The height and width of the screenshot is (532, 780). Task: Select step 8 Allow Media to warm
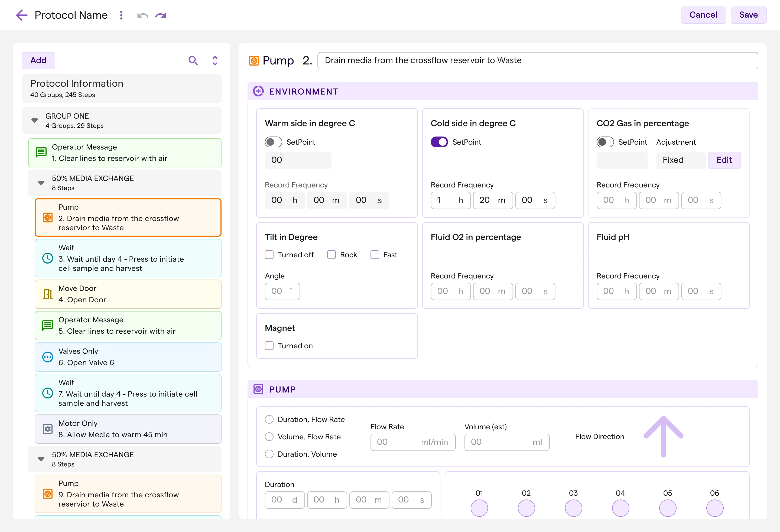coord(128,429)
